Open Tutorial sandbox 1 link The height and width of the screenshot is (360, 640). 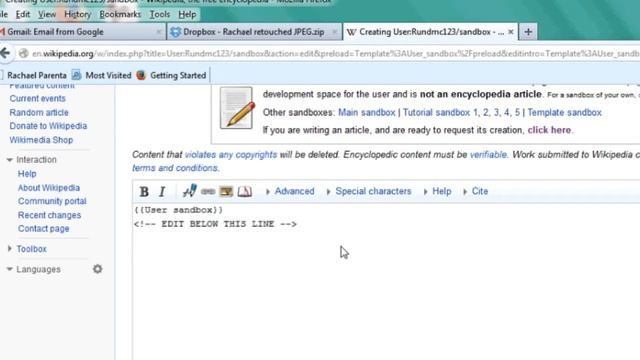[x=440, y=112]
